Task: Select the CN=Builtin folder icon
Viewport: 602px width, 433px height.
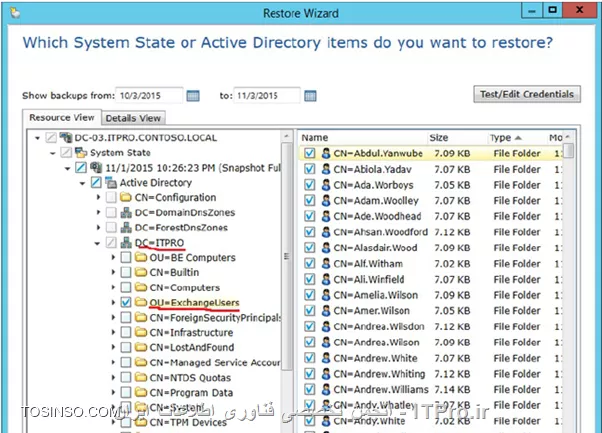Action: click(141, 272)
